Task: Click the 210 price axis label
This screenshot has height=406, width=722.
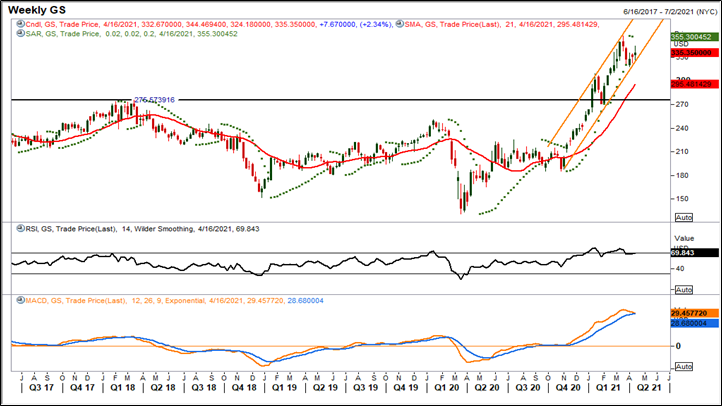Action: point(682,151)
